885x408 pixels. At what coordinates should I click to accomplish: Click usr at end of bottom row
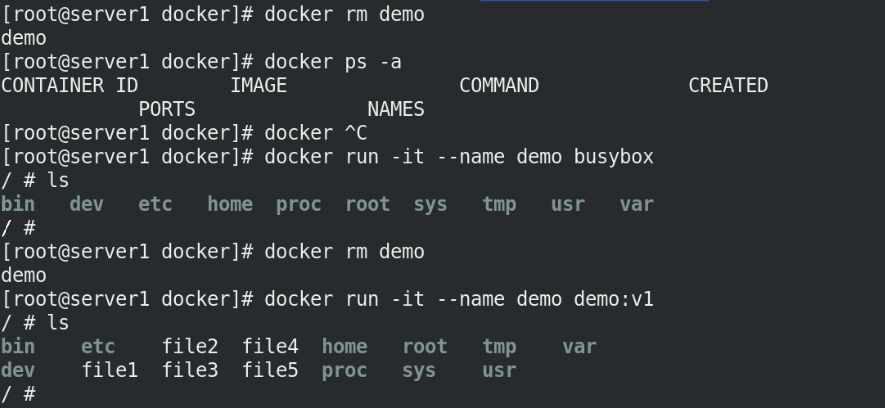(x=499, y=370)
